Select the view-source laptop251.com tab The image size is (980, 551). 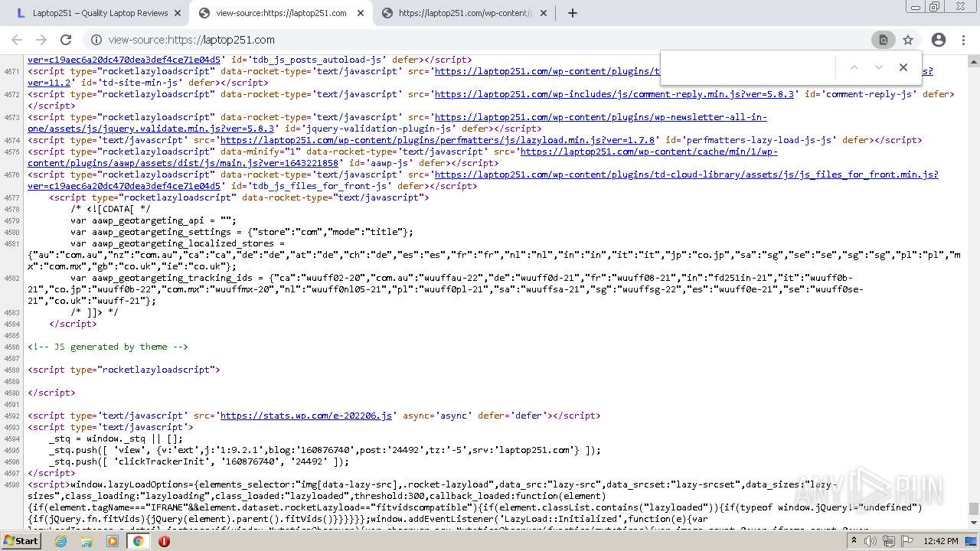pyautogui.click(x=281, y=13)
